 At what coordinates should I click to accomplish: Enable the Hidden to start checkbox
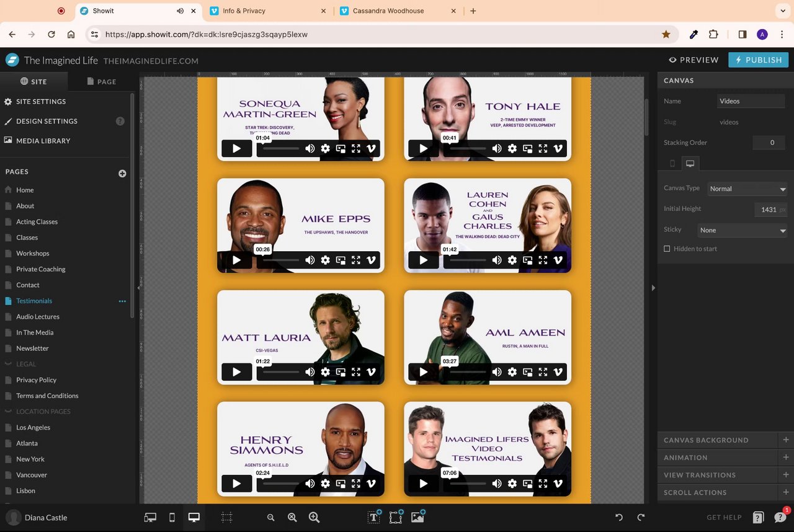(667, 249)
